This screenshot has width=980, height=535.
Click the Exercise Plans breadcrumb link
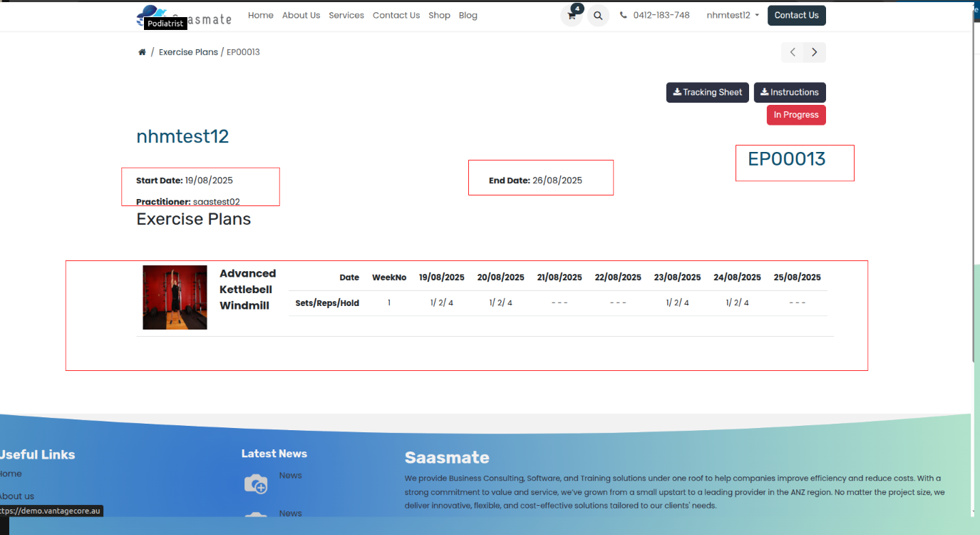pos(188,52)
